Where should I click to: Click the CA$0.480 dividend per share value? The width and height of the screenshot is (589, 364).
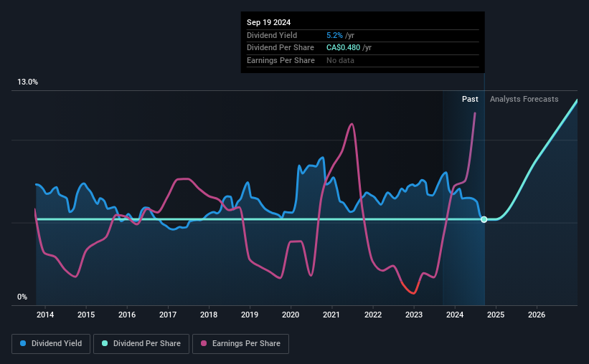coord(343,48)
